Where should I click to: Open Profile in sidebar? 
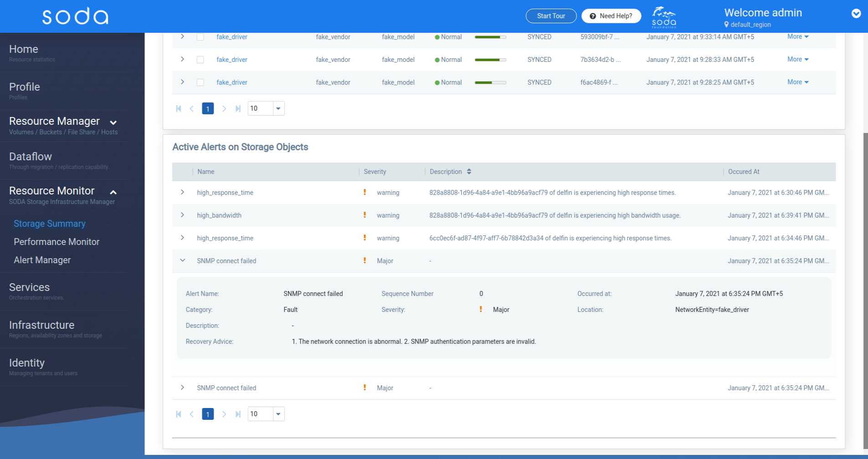pyautogui.click(x=25, y=87)
